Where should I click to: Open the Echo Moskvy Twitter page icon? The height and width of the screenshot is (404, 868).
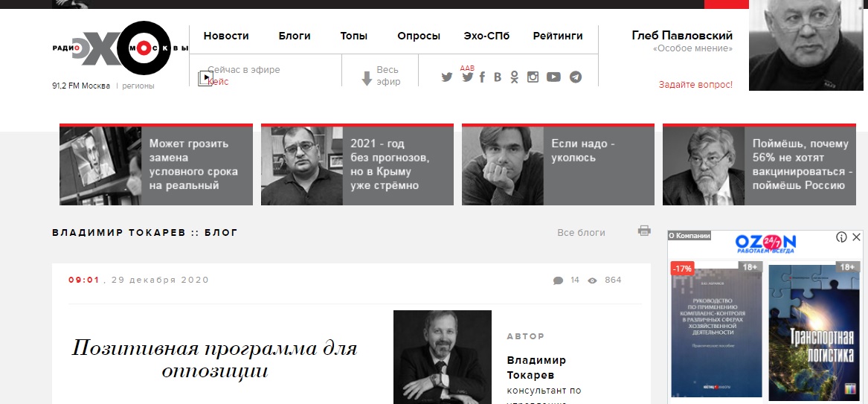447,77
